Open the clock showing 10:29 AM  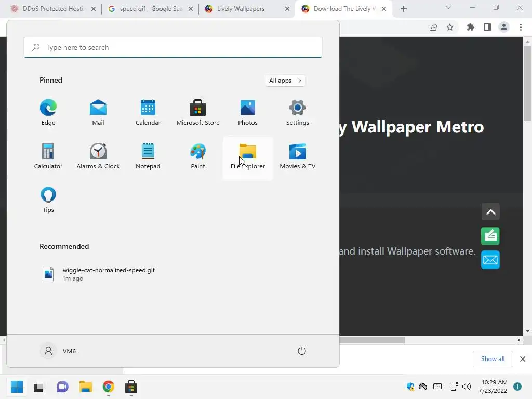pyautogui.click(x=493, y=387)
